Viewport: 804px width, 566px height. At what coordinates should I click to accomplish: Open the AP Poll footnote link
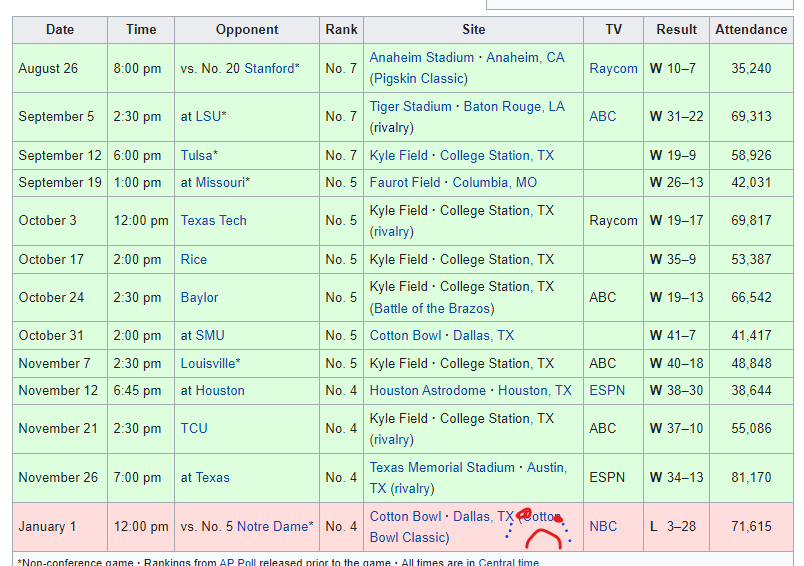(x=238, y=562)
